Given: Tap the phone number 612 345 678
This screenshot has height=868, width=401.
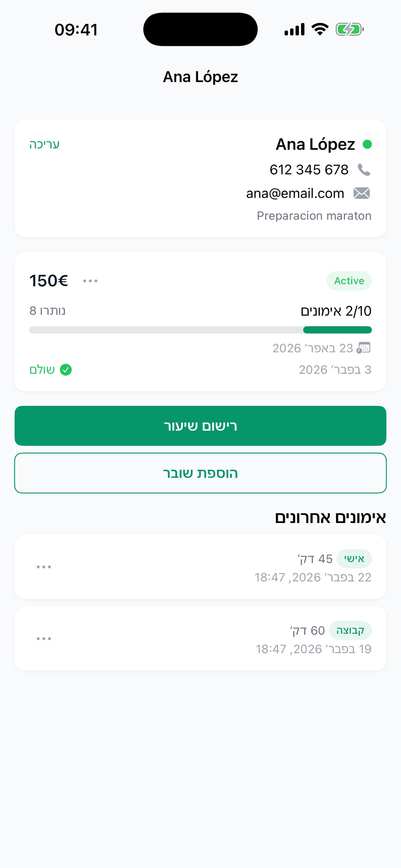Looking at the screenshot, I should 309,170.
